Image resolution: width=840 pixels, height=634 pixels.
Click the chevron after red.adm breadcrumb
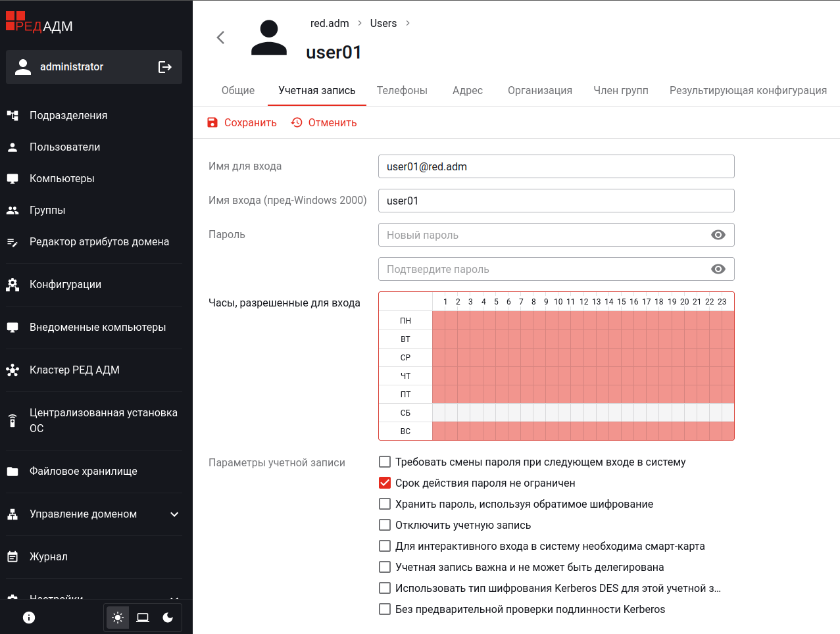point(360,23)
